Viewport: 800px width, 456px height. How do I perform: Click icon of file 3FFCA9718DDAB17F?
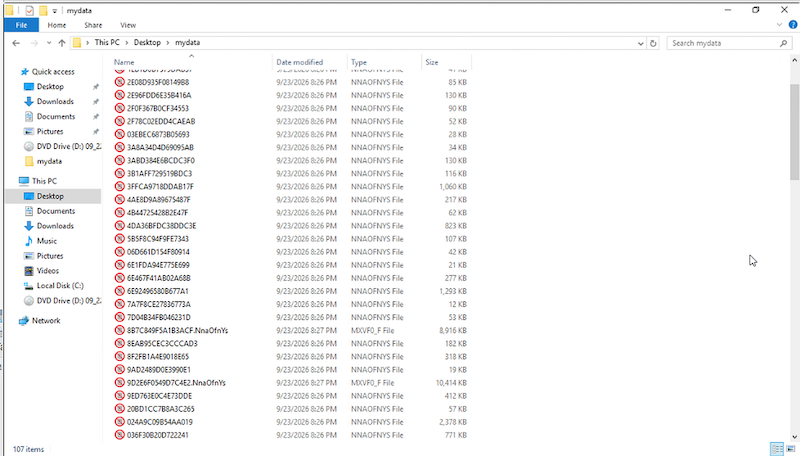point(119,187)
